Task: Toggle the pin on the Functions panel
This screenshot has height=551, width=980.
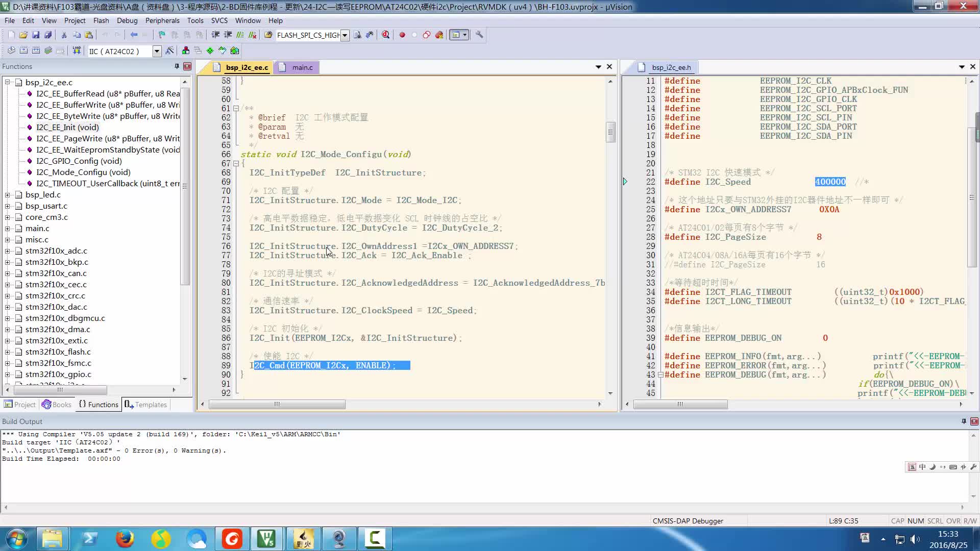Action: (x=177, y=66)
